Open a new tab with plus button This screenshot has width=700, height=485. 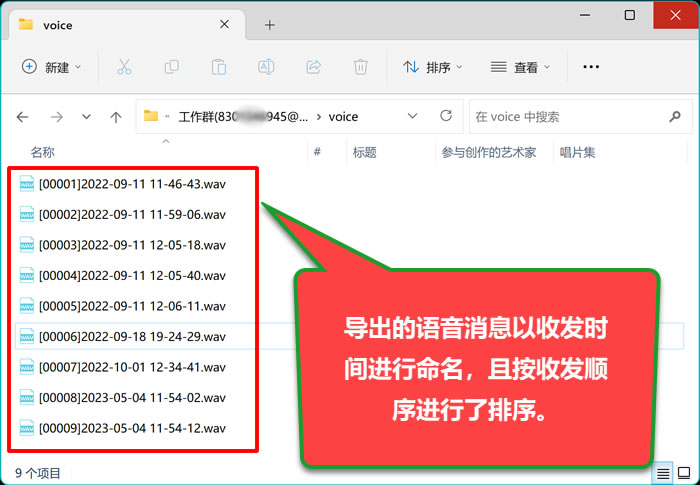click(270, 24)
